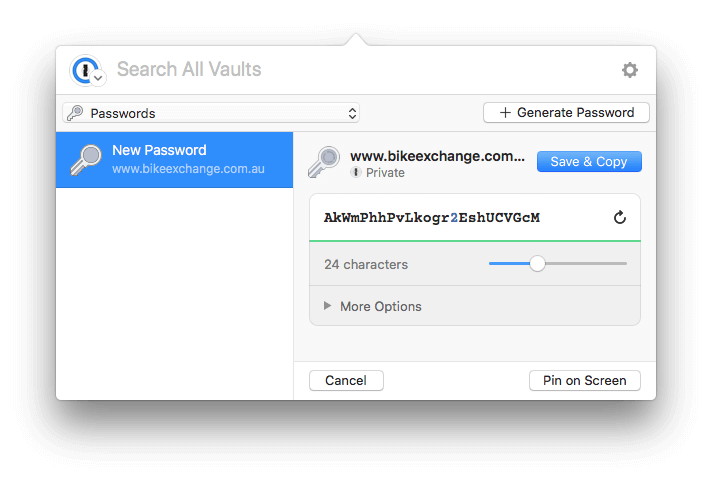Click the Save & Copy button

click(x=589, y=162)
